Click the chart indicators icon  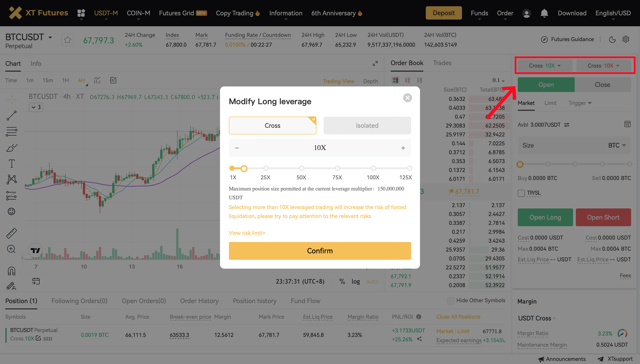[97, 80]
